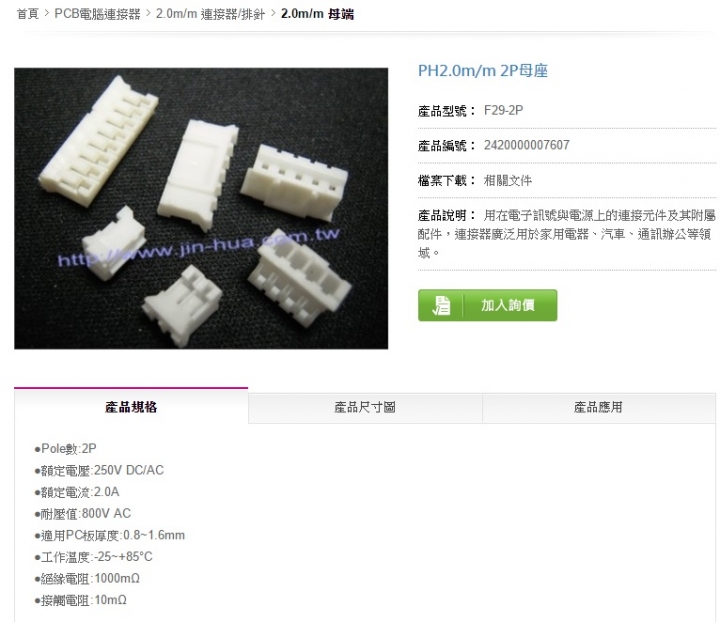Click the 接觸電阻 10mΩ spec line
Screen dimensions: 720x622
(x=81, y=600)
